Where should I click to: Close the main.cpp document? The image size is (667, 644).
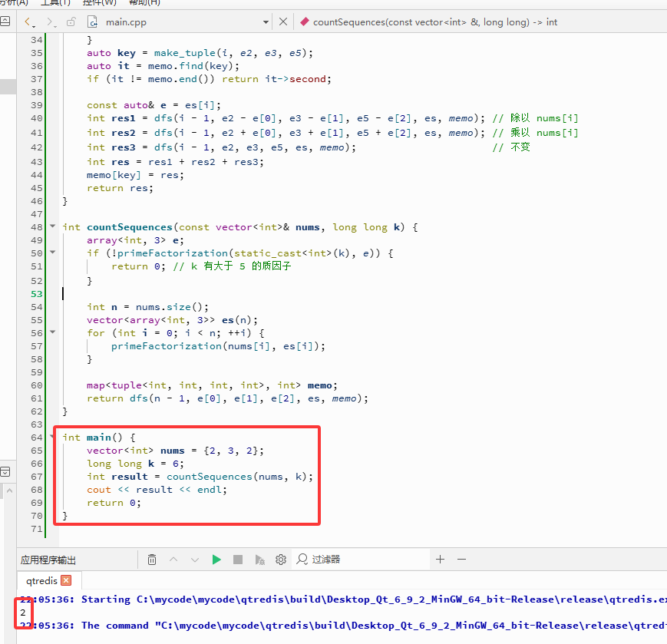tap(283, 21)
